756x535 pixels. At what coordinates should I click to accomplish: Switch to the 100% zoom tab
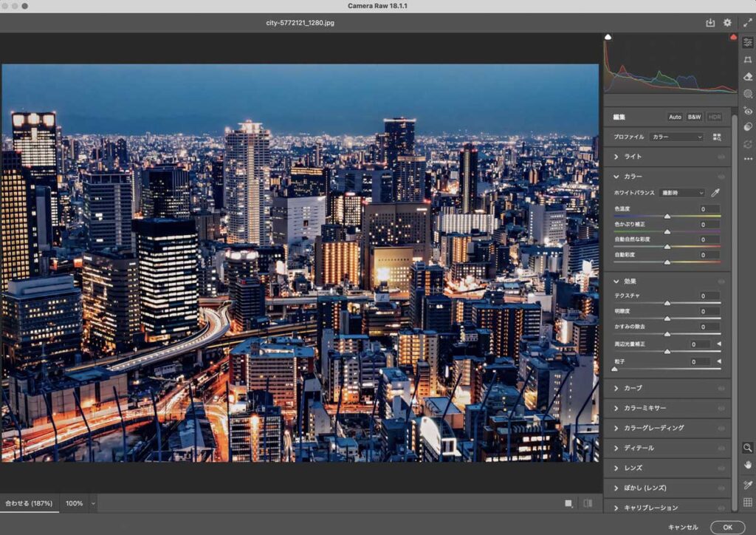pyautogui.click(x=74, y=503)
